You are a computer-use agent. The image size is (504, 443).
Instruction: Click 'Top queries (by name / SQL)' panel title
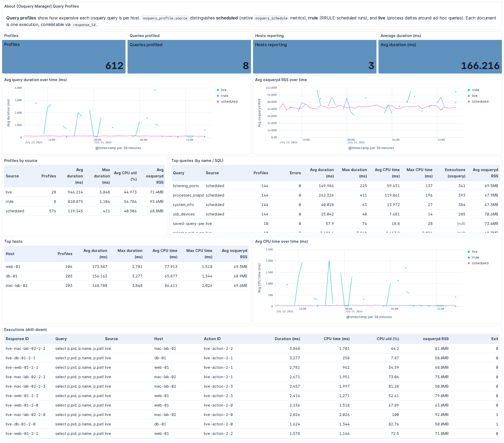[197, 161]
